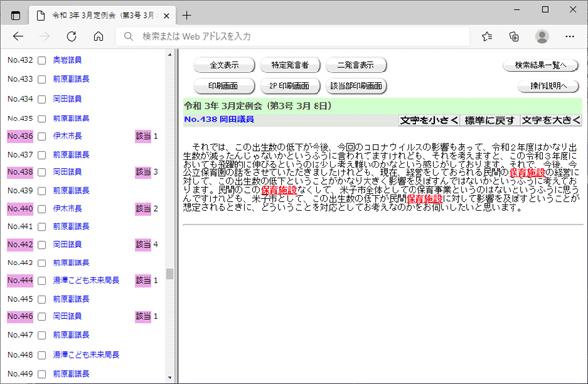Click the 該当 marker on No.442 row

click(143, 245)
